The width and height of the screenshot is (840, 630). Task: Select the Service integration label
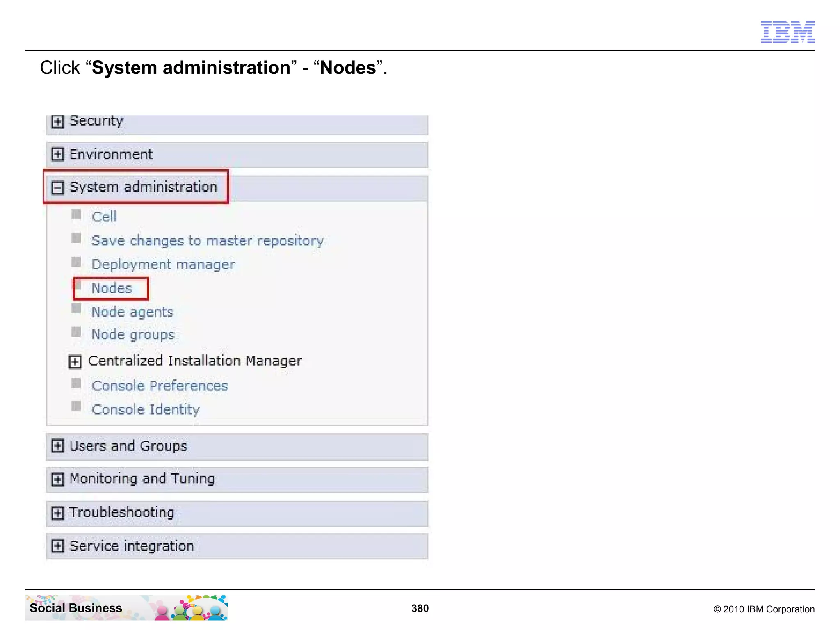[132, 546]
